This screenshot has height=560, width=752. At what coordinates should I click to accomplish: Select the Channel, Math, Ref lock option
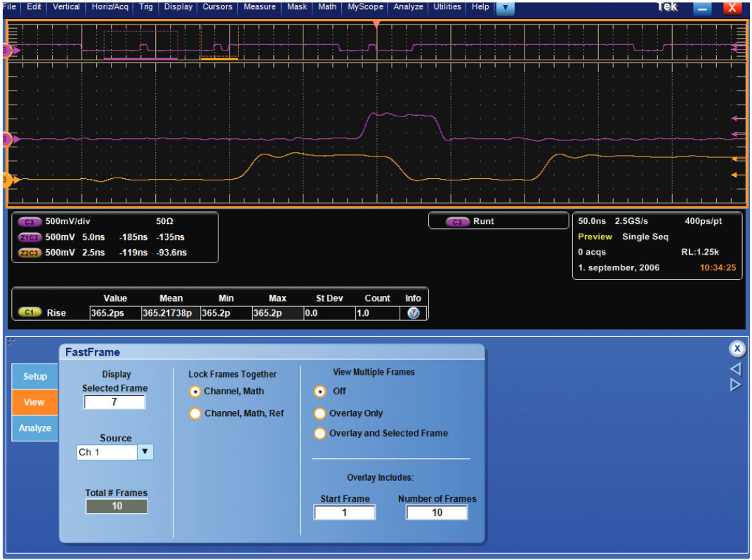click(x=195, y=413)
